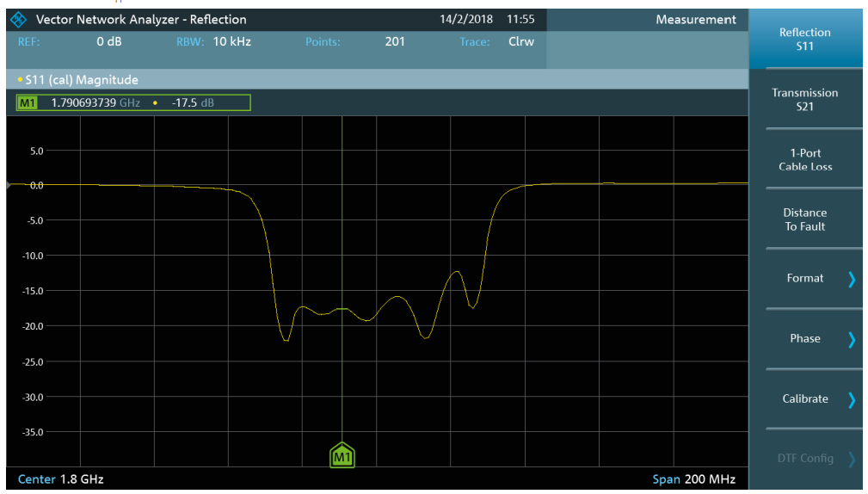Click the M1 marker handle at the graph bottom
This screenshot has height=494, width=868.
(342, 457)
